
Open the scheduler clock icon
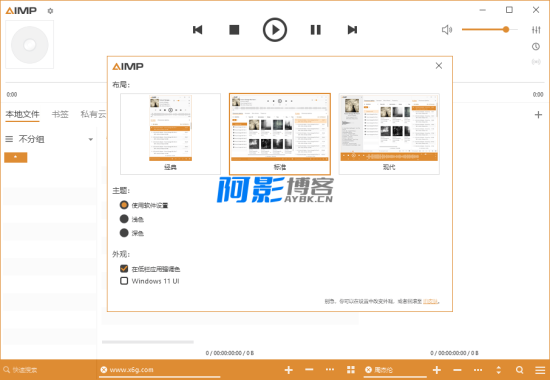coord(536,46)
